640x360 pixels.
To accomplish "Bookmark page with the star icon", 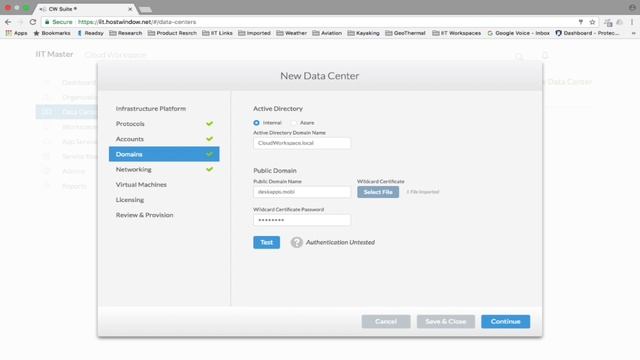I will click(x=592, y=22).
